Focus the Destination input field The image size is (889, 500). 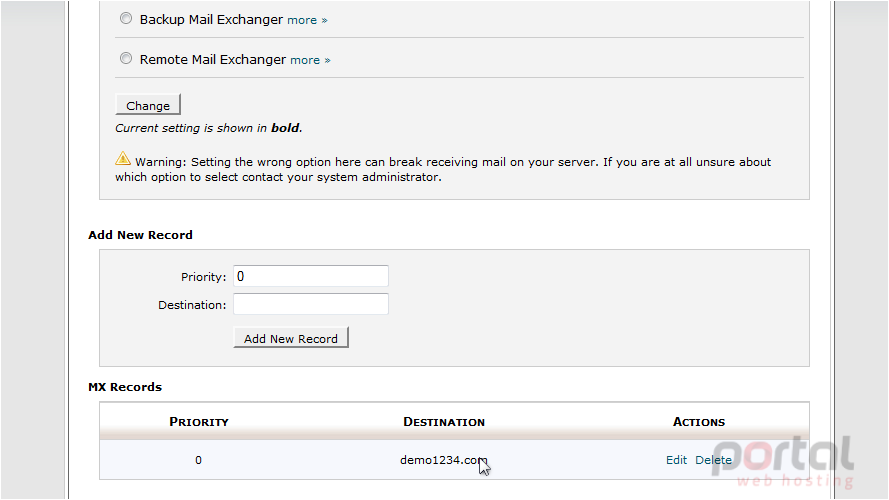(x=311, y=304)
